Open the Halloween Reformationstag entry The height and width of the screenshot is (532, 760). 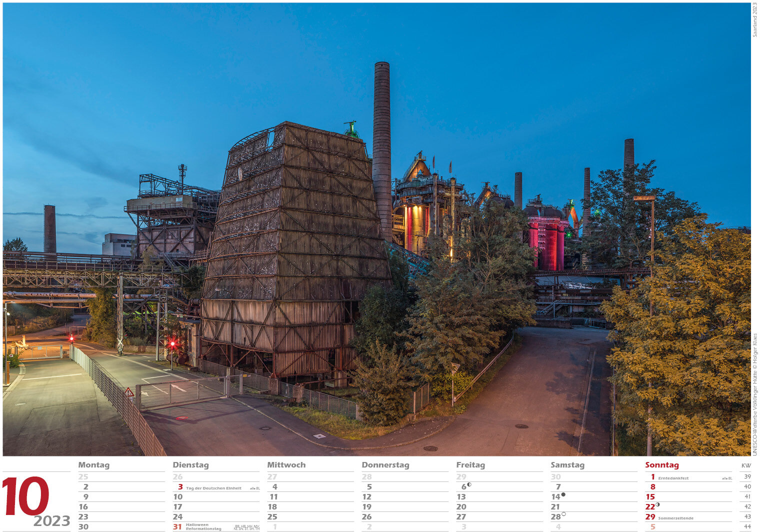click(203, 527)
